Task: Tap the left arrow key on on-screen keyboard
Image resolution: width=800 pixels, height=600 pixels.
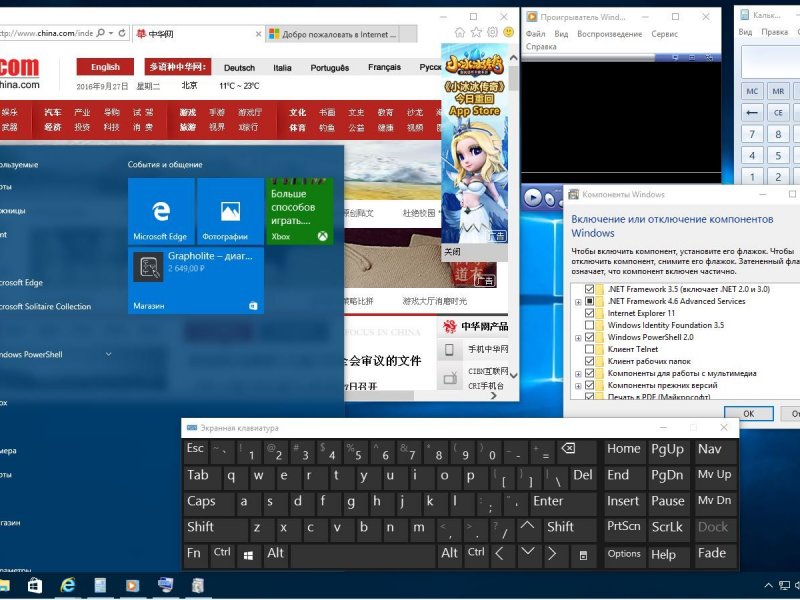Action: click(500, 554)
